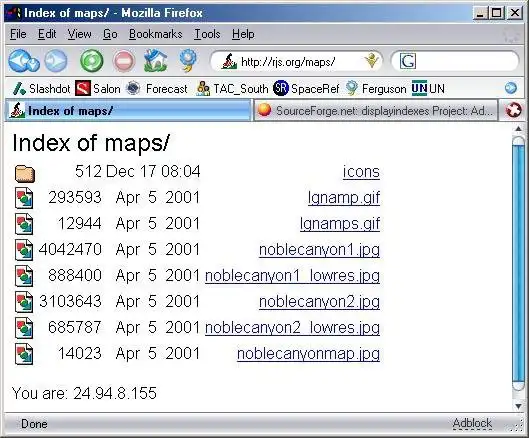Open the noblecanyon2_lowres.jpg link
Viewport: 529px width, 438px height.
pos(293,328)
